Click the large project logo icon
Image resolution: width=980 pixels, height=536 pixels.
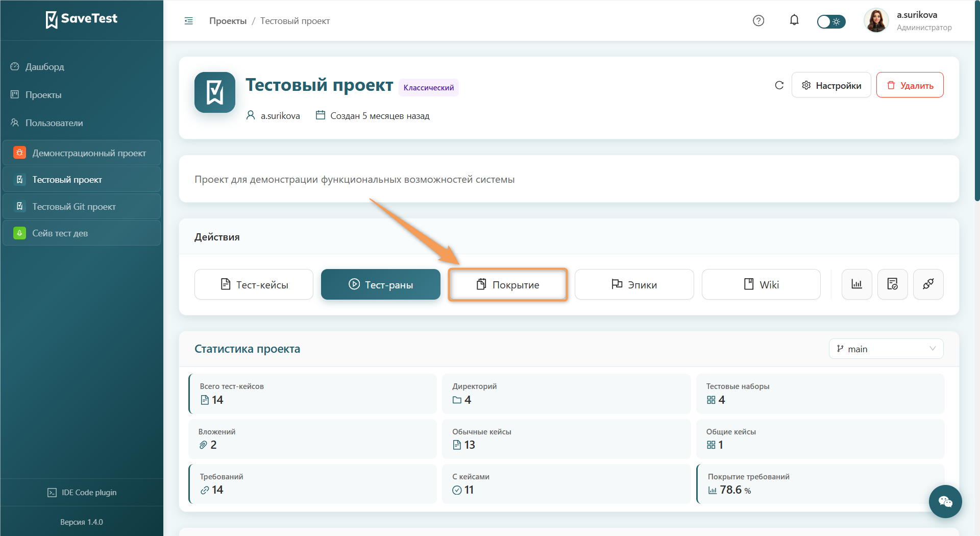(215, 92)
